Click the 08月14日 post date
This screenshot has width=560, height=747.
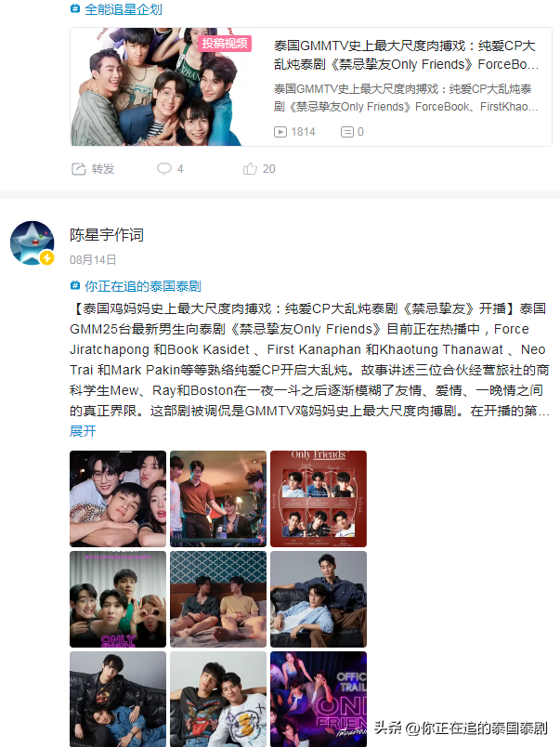pos(93,259)
